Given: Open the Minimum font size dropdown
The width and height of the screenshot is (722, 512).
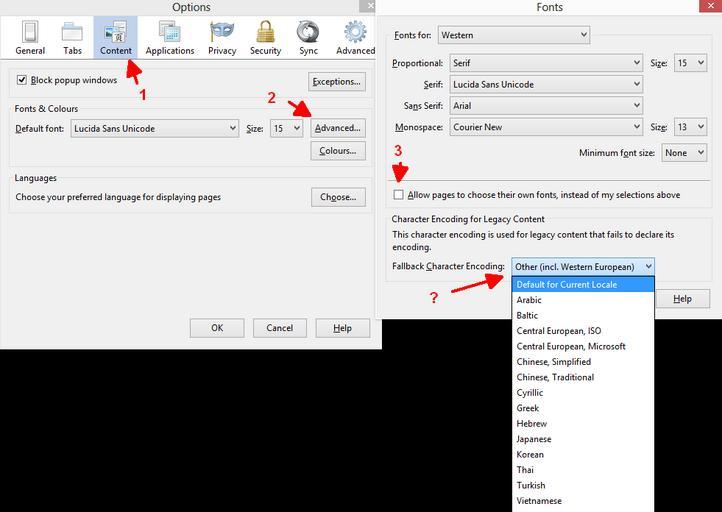Looking at the screenshot, I should 685,153.
